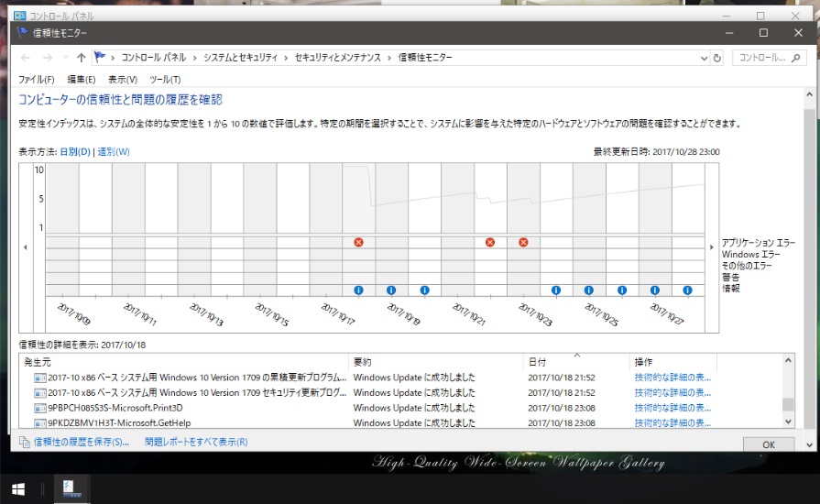The width and height of the screenshot is (820, 504).
Task: Open the ファイル(F) menu
Action: pyautogui.click(x=36, y=80)
